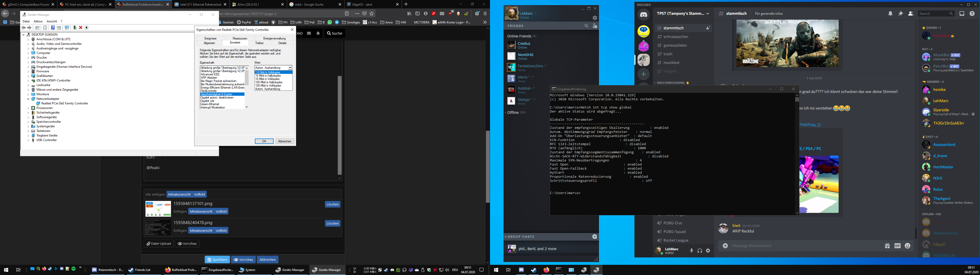Open Discord notification bell settings
Screen dimensions: 980x275
tap(890, 14)
